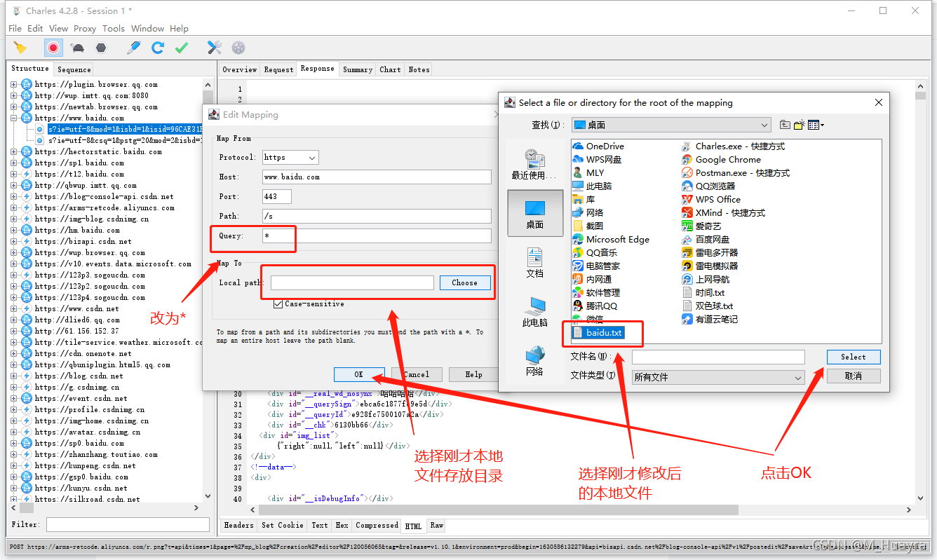
Task: Select OneDrive in the file list
Action: 598,146
